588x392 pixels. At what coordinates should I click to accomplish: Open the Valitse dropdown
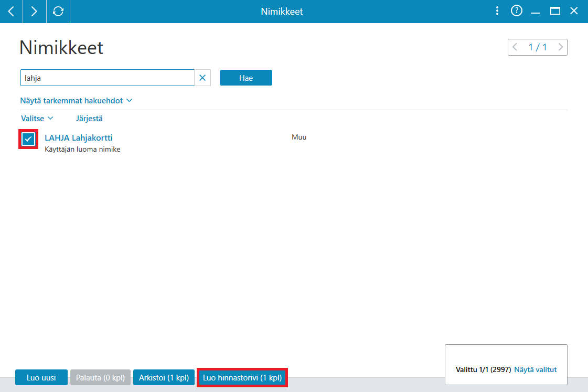[37, 119]
